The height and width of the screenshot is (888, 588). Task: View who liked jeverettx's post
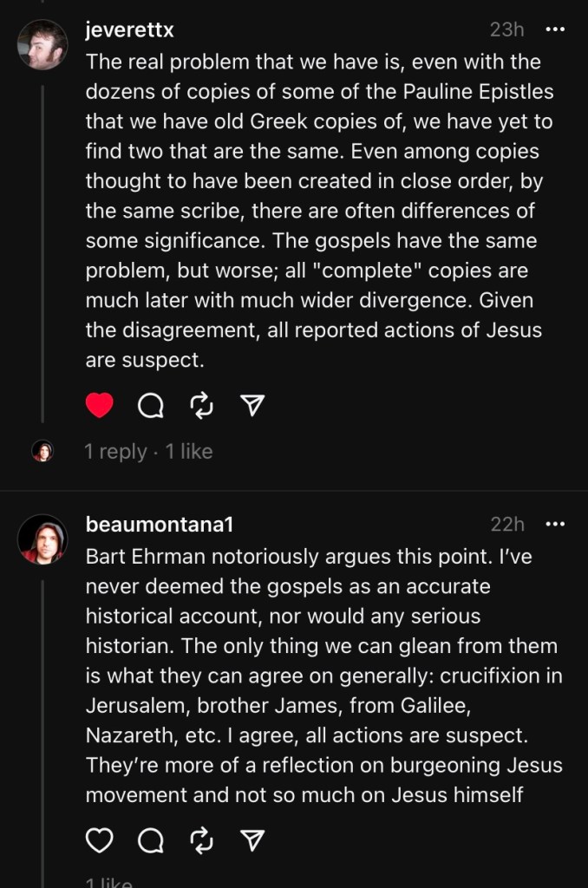pos(189,451)
